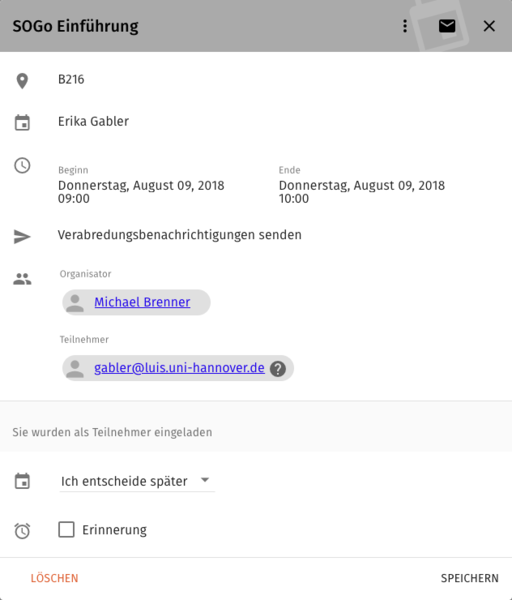Image resolution: width=512 pixels, height=600 pixels.
Task: Open the three-dot more options menu
Action: (404, 26)
